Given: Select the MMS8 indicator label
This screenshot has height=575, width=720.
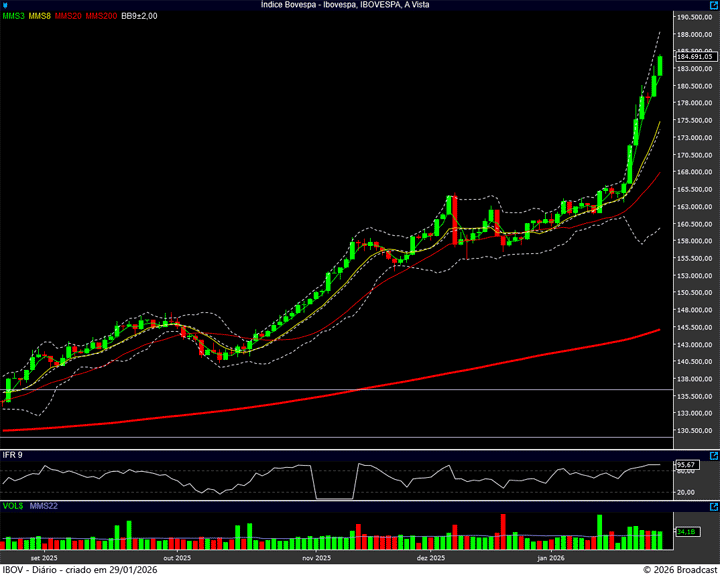Looking at the screenshot, I should click(x=41, y=16).
